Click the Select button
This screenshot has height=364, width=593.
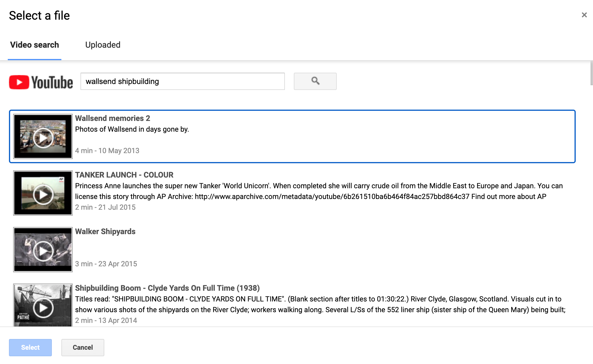point(30,347)
